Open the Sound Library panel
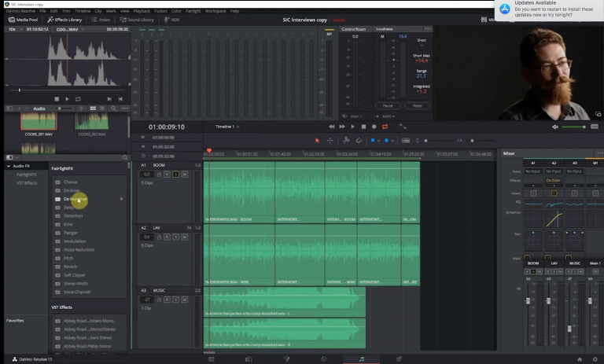This screenshot has height=364, width=604. pos(137,20)
